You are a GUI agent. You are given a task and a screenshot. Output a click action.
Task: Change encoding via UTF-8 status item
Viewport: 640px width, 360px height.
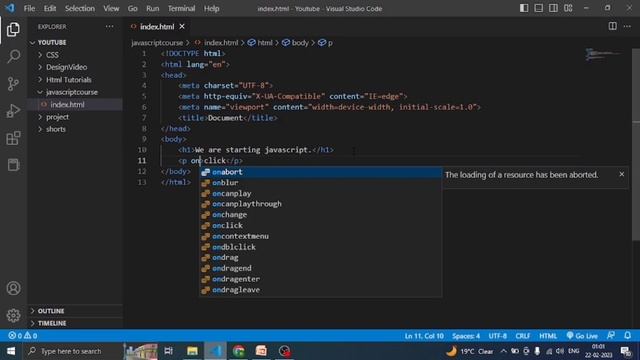[498, 336]
